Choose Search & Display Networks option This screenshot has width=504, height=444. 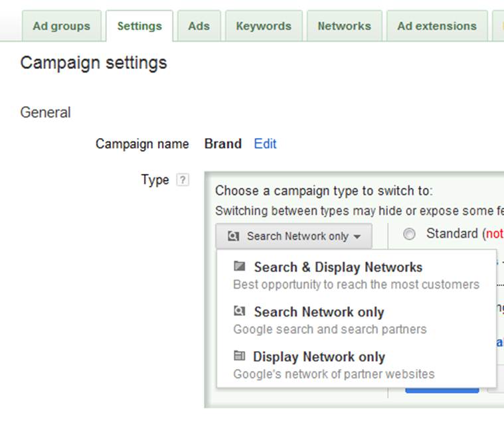tap(357, 275)
